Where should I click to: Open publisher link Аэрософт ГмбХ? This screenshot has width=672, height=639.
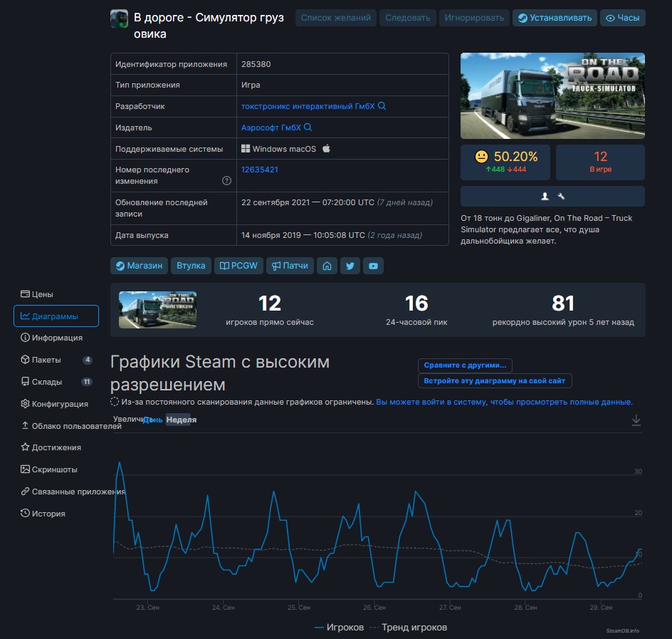pyautogui.click(x=271, y=128)
